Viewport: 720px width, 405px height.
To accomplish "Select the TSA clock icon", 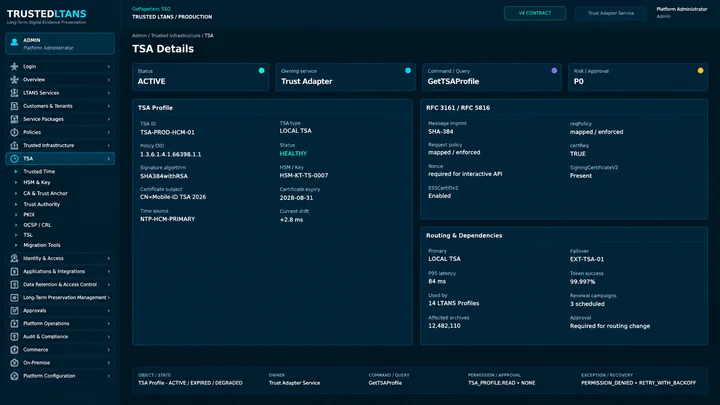I will coord(14,158).
